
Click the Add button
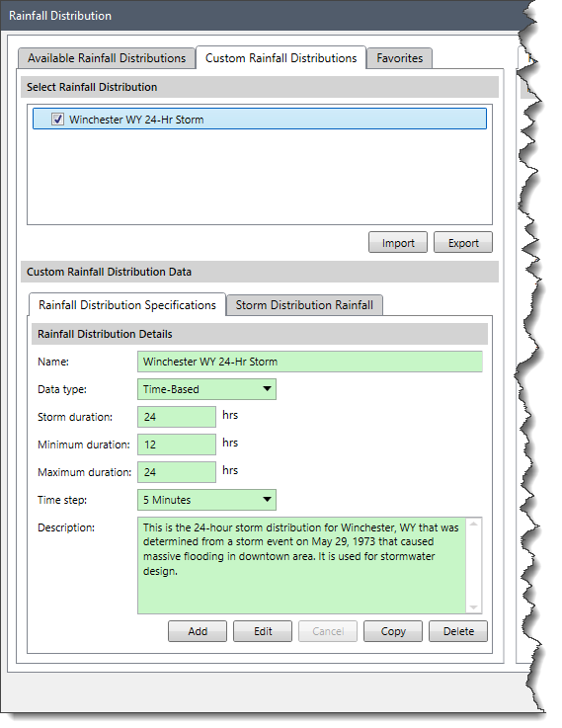point(198,631)
